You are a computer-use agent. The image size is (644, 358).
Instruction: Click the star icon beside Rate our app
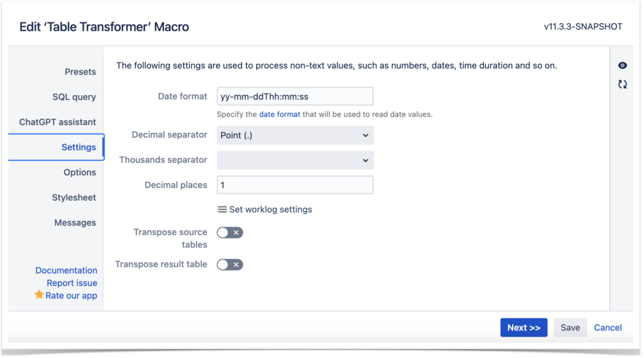39,294
